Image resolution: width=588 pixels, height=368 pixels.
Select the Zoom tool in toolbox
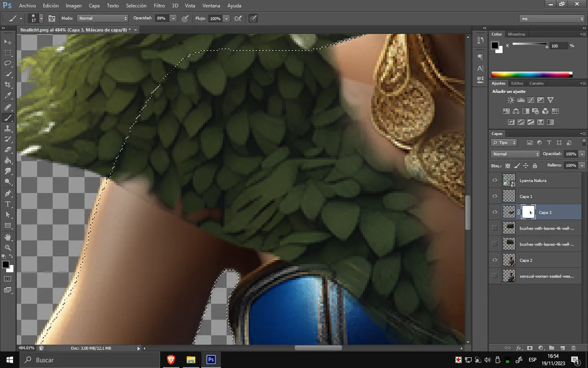coord(8,247)
